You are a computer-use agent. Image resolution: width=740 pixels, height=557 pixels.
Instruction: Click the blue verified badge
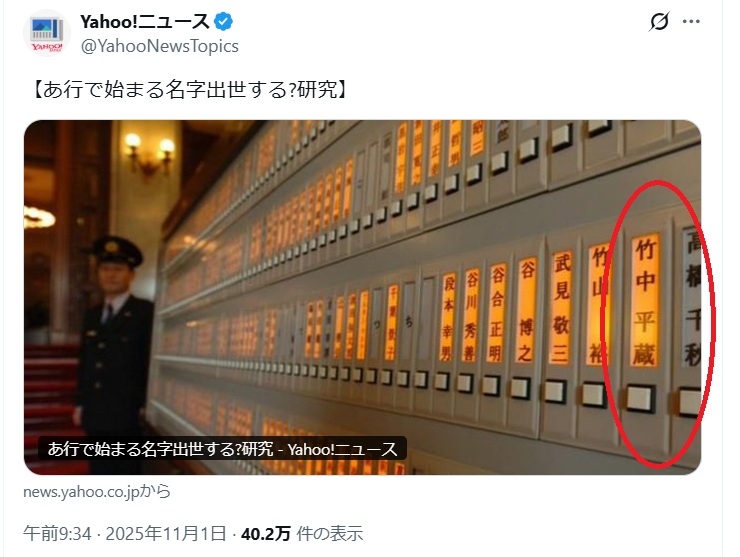point(224,22)
